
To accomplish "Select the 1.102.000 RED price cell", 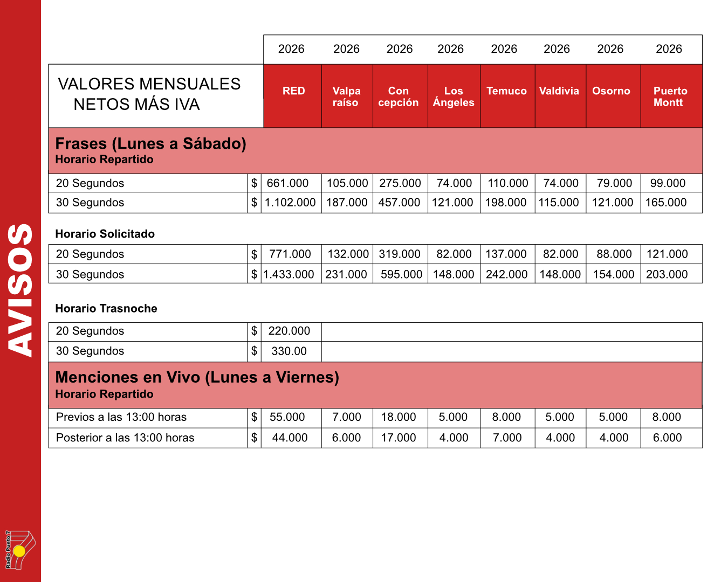I will [x=291, y=203].
